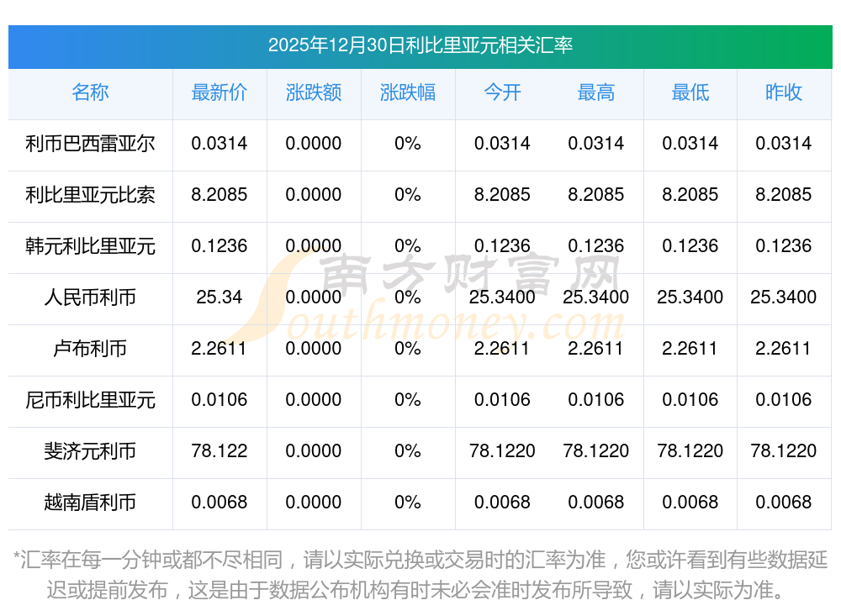The height and width of the screenshot is (616, 841).
Task: Select the 最低 column header
Action: [x=690, y=92]
